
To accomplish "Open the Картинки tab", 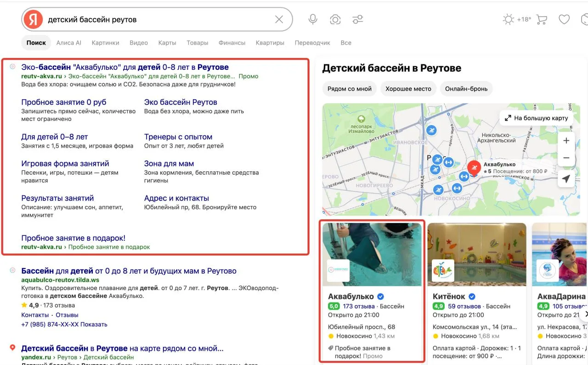I will click(x=105, y=43).
